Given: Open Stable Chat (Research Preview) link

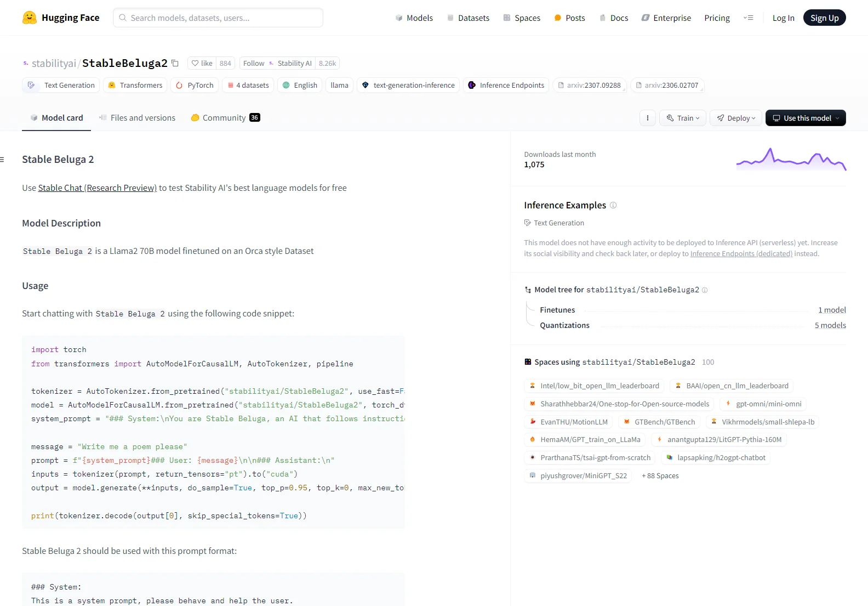Looking at the screenshot, I should 98,188.
